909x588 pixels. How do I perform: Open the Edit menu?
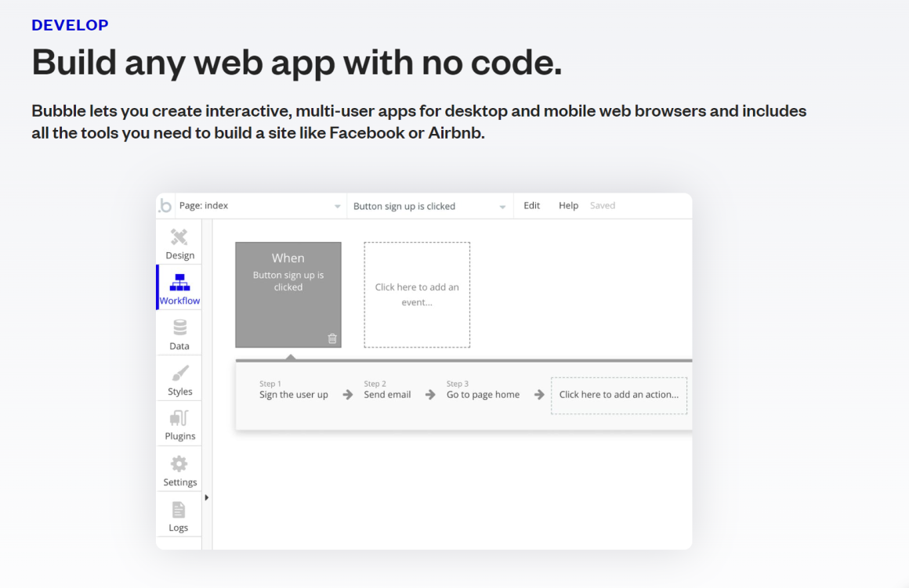(531, 206)
